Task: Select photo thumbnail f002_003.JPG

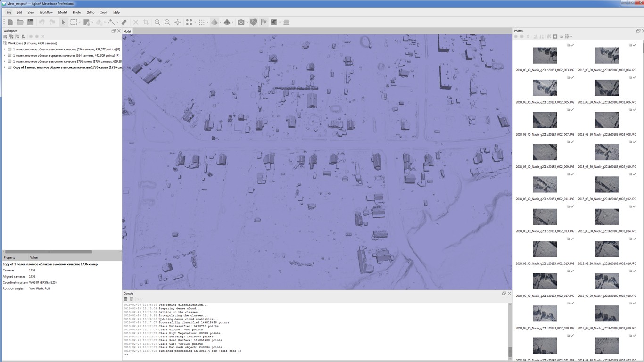Action: point(545,56)
